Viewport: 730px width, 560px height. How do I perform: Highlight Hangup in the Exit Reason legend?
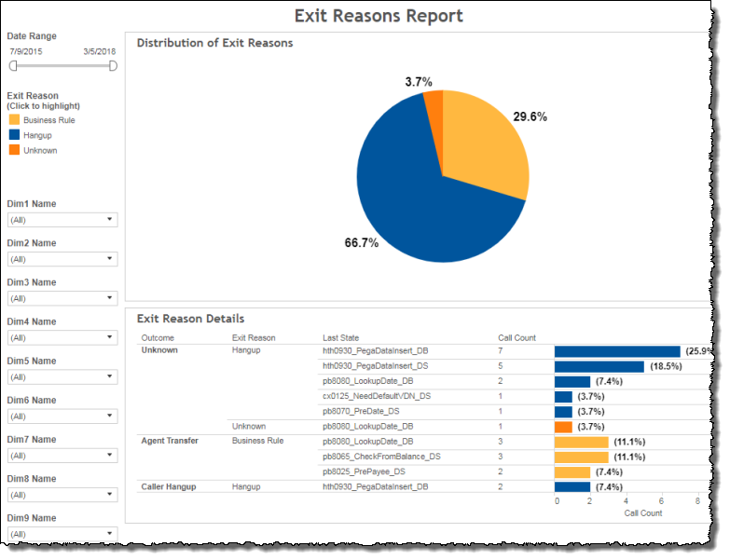(14, 135)
